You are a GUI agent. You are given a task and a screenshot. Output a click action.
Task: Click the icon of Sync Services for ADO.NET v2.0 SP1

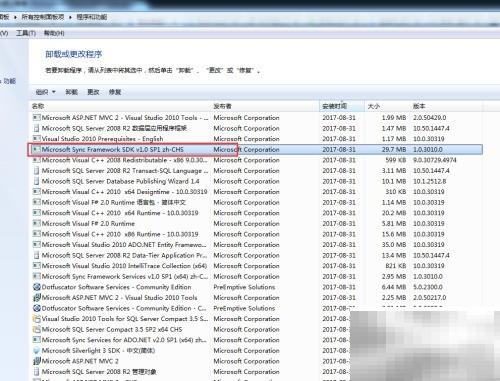point(37,340)
